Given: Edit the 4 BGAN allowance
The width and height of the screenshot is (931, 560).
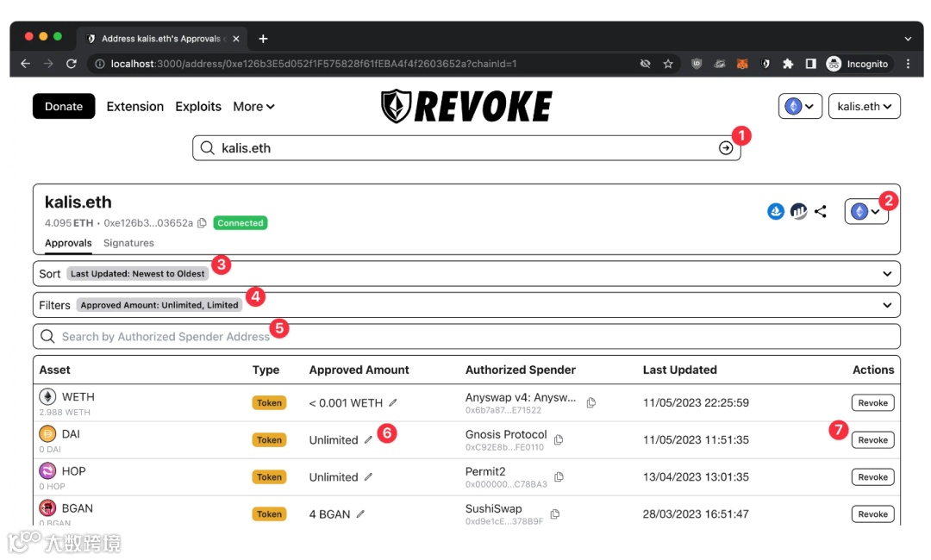Looking at the screenshot, I should tap(360, 514).
